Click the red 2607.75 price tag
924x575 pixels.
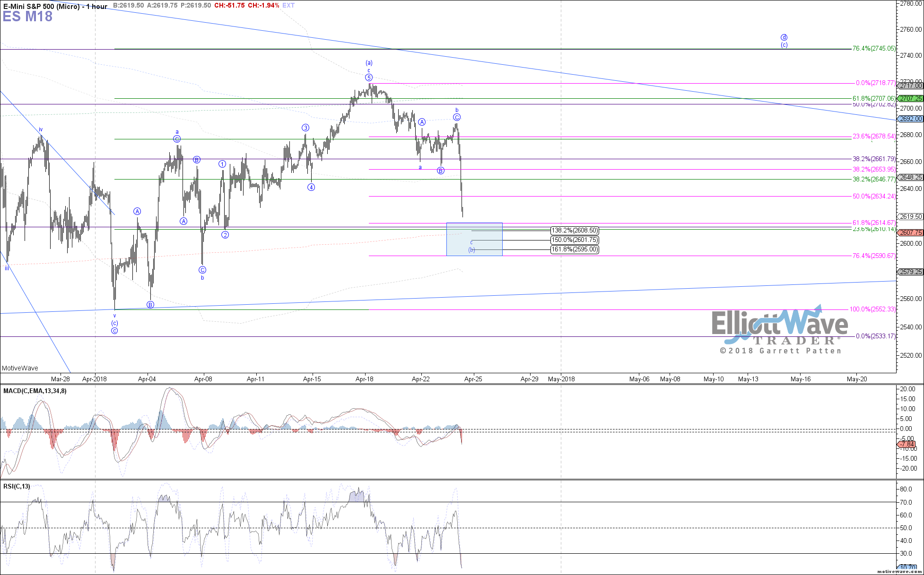(910, 232)
